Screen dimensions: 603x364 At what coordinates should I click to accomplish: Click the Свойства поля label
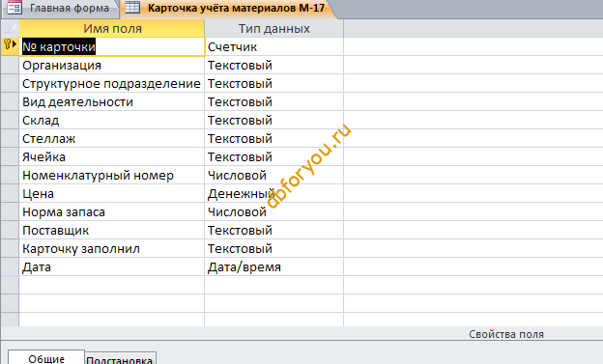[x=506, y=334]
